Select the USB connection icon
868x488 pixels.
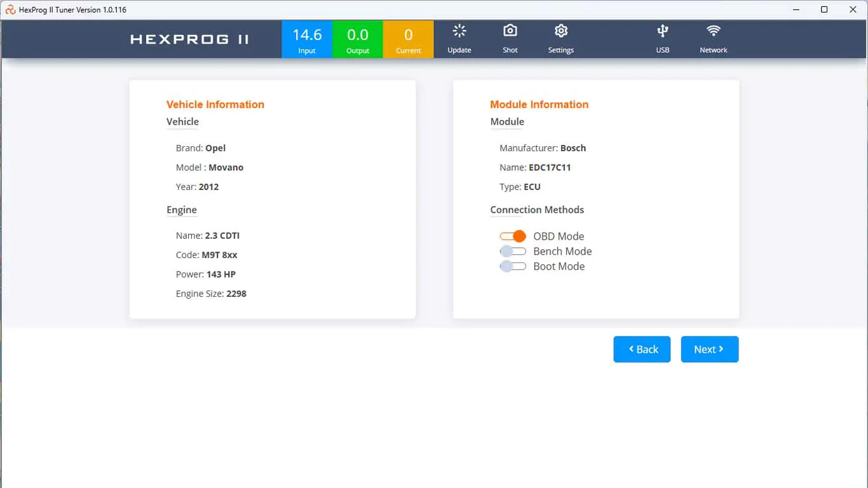click(663, 30)
